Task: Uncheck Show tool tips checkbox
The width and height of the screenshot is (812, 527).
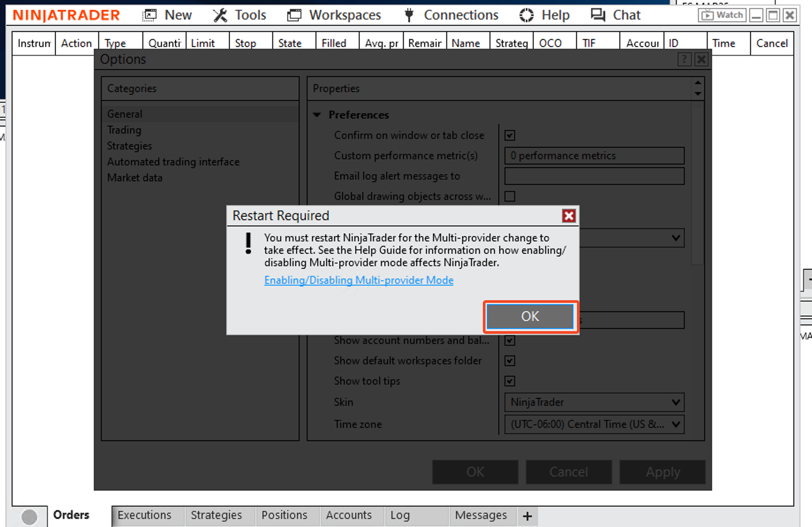Action: click(x=510, y=381)
